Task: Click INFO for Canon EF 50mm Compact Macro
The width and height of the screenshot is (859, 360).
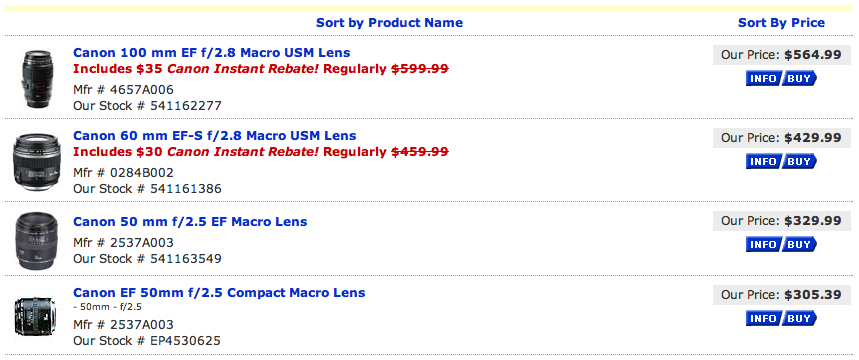Action: (764, 318)
